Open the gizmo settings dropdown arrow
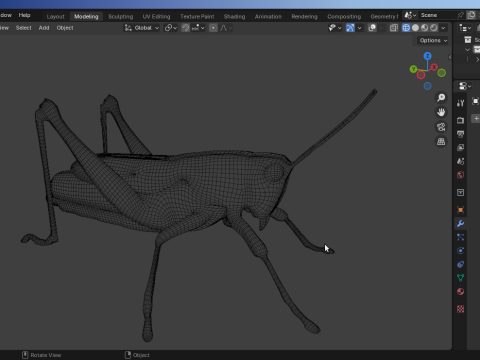Viewport: 480px width, 360px height. (x=359, y=28)
